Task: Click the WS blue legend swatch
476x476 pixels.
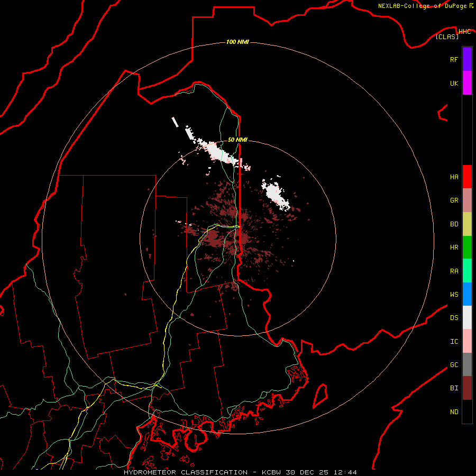Action: tap(467, 294)
